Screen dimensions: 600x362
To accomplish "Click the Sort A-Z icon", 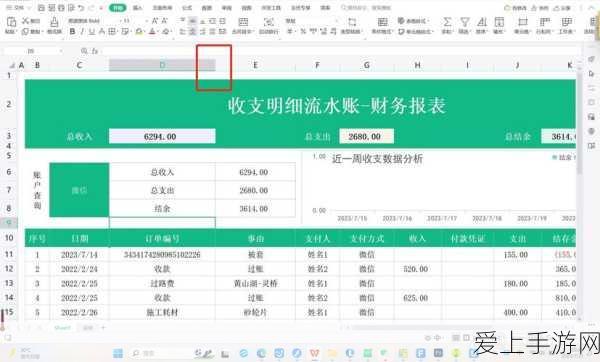I will 482,22.
